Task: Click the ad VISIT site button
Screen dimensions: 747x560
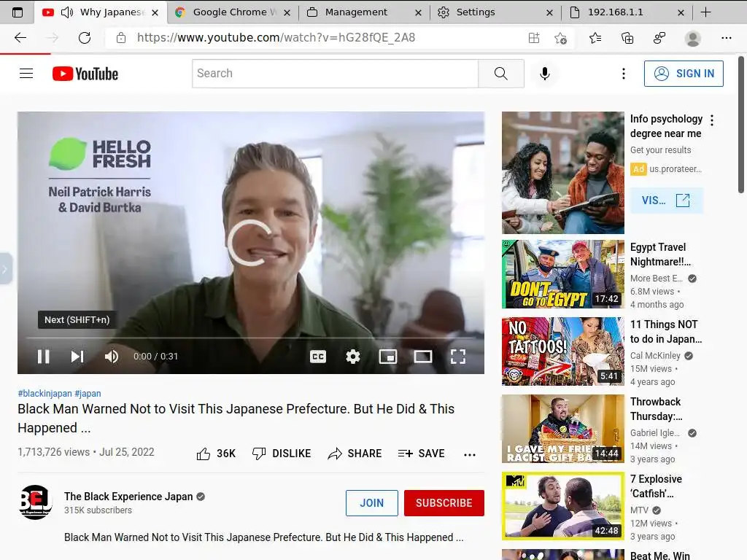Action: [x=666, y=200]
